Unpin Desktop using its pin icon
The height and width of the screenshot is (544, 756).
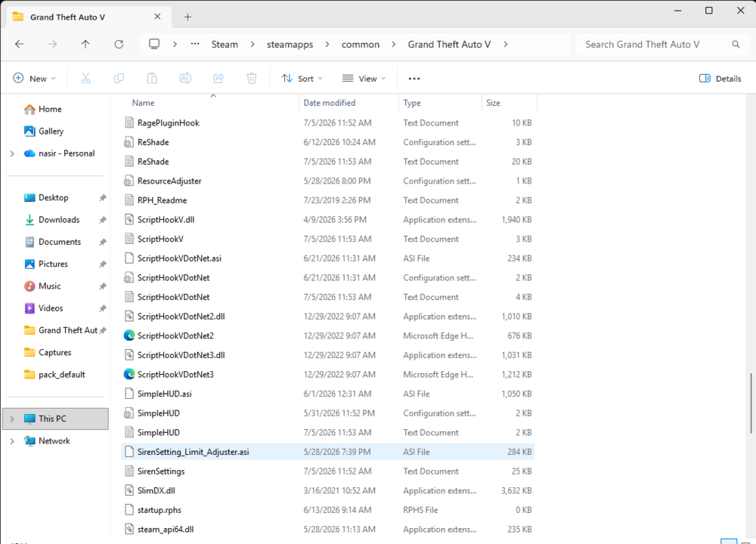pos(102,198)
